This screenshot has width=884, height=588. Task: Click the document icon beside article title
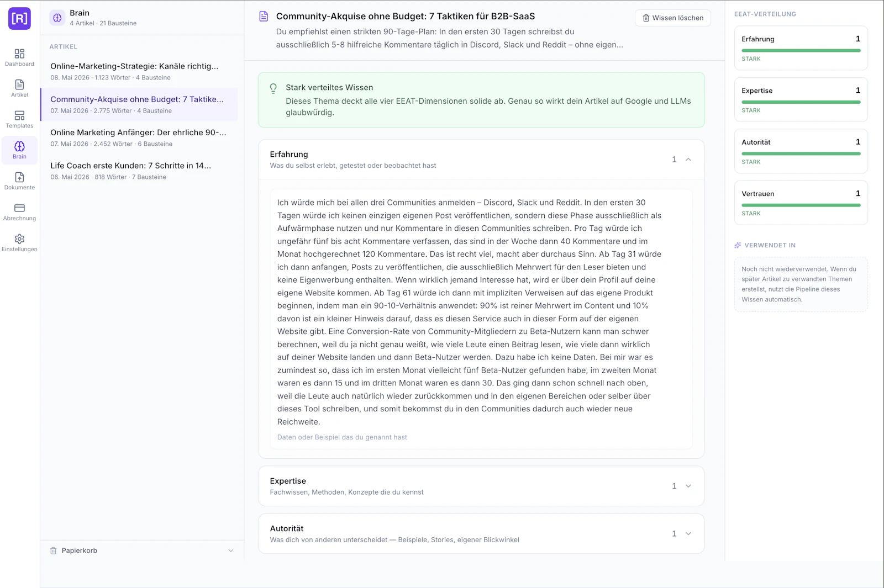coord(264,16)
